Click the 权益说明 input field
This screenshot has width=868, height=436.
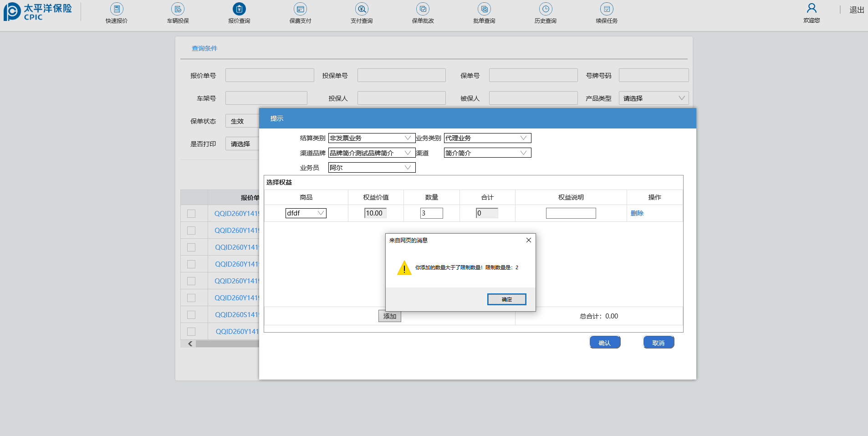(571, 213)
